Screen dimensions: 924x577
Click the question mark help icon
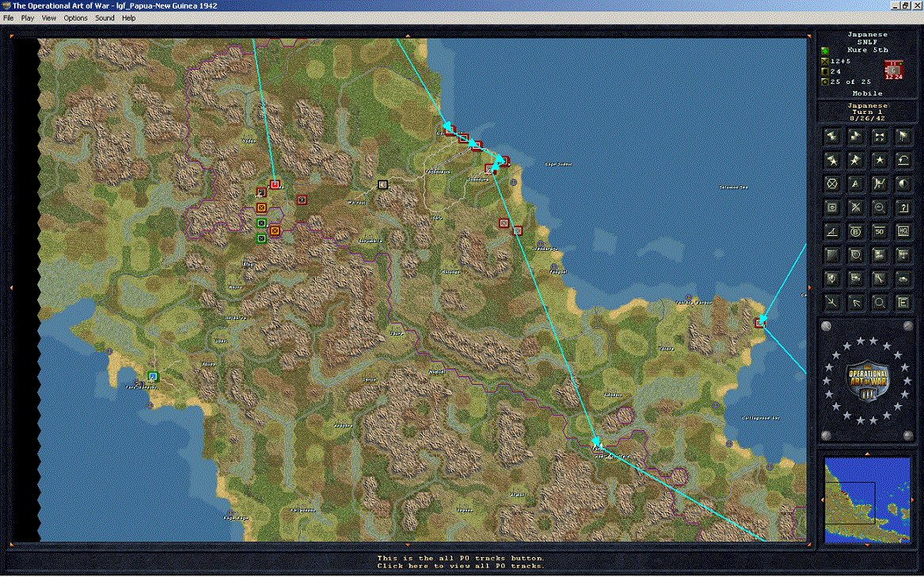(903, 207)
